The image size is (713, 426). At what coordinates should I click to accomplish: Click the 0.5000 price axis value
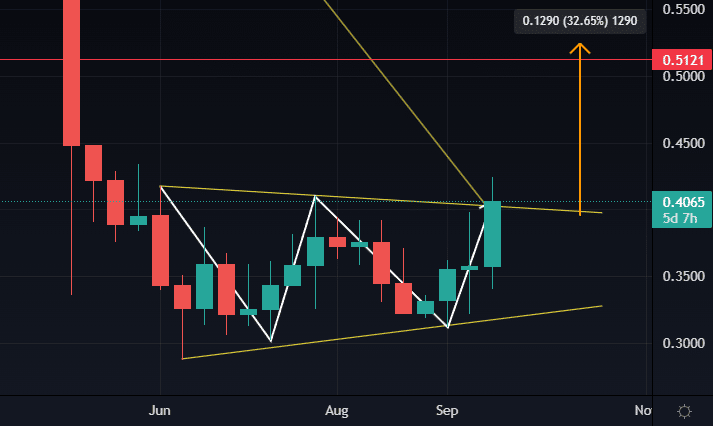point(683,76)
